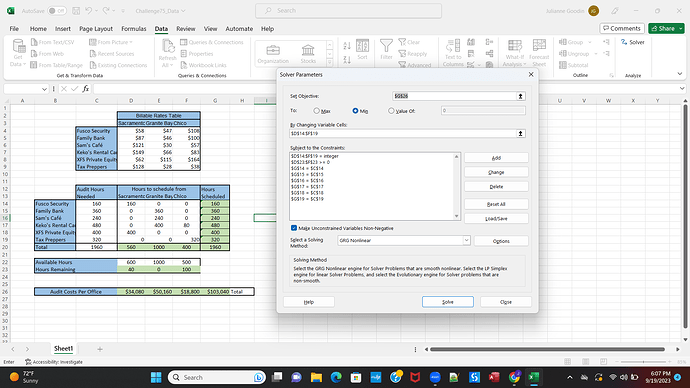690x388 pixels.
Task: Collapse the Set Objective range selector
Action: click(x=520, y=96)
